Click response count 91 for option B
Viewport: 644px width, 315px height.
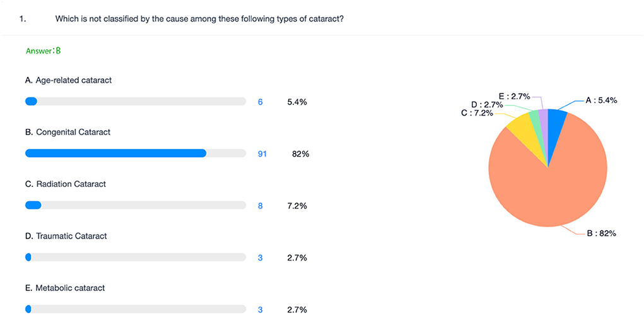[x=262, y=154]
